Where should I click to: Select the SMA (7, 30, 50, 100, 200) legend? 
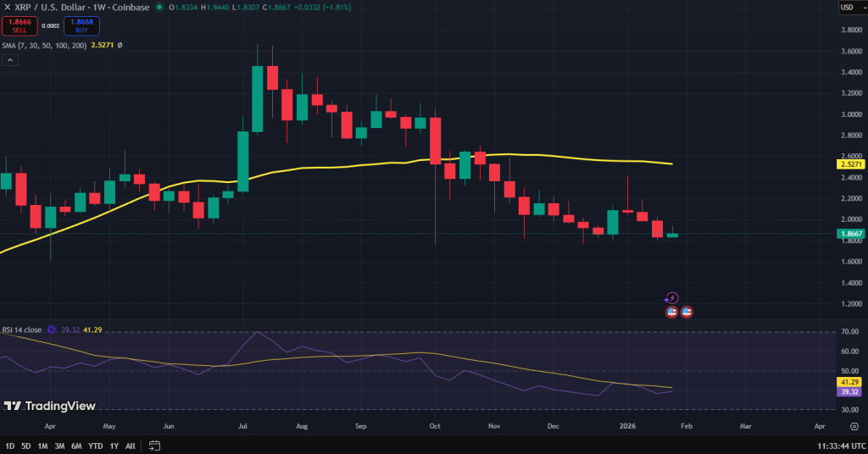[x=44, y=46]
